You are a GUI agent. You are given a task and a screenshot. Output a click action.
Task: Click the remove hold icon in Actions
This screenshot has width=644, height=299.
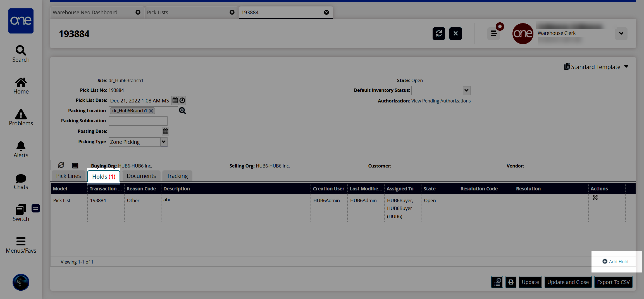(595, 197)
